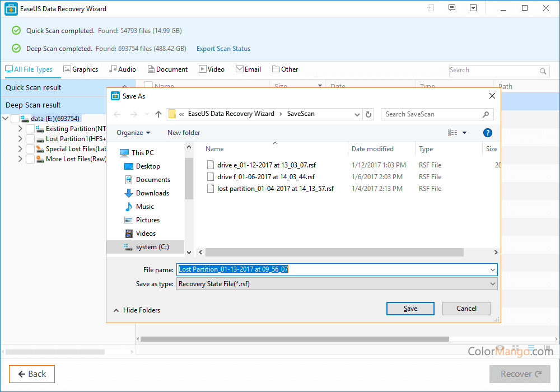Select the Downloads folder in sidebar
Viewport: 560px width, 392px height.
[x=152, y=193]
